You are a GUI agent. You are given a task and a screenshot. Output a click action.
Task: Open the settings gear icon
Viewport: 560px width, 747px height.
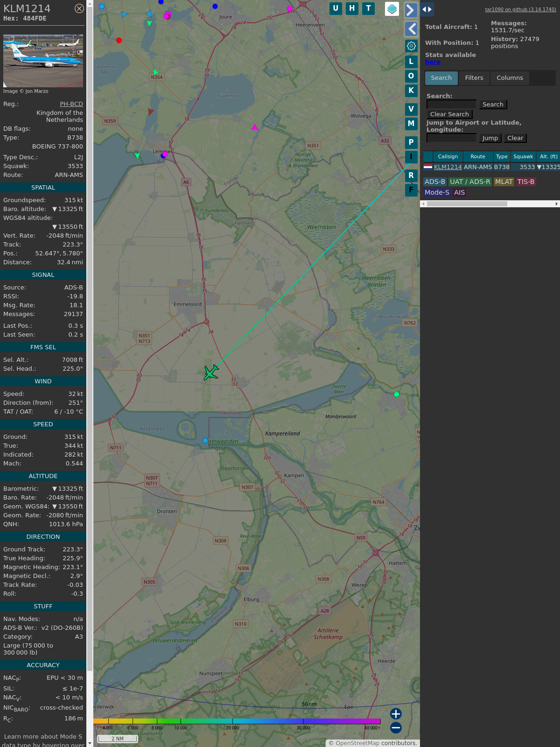(x=411, y=46)
